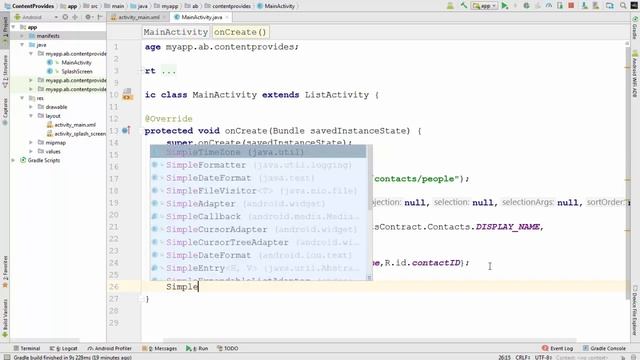This screenshot has height=360, width=640.
Task: Open Search Everywhere magnifier icon
Action: pos(623,6)
